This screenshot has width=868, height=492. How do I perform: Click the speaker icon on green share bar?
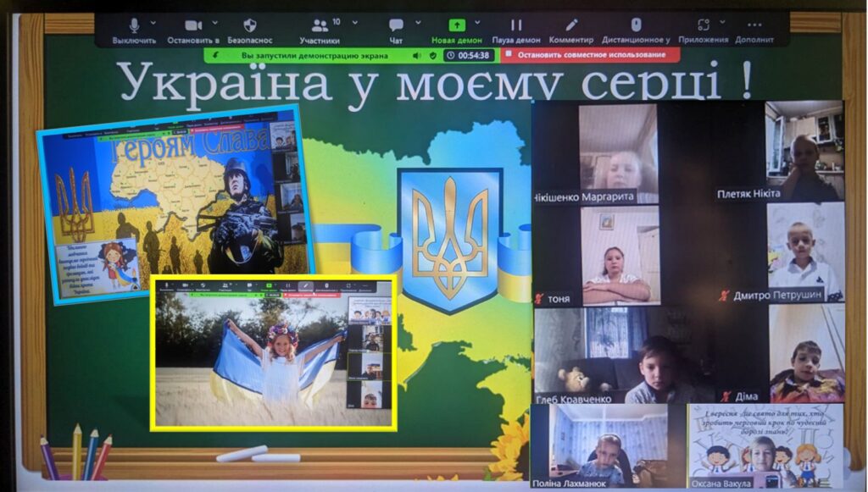tap(416, 55)
